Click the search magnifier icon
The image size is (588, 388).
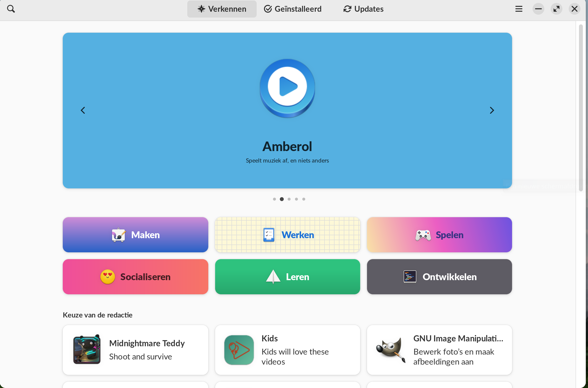pyautogui.click(x=12, y=9)
